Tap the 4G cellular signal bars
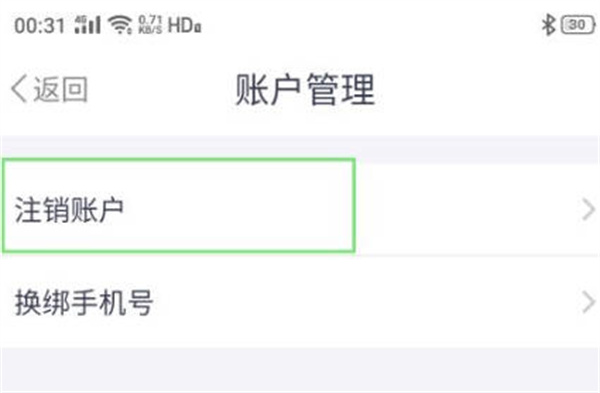Viewport: 600px width, 393px height. click(88, 25)
